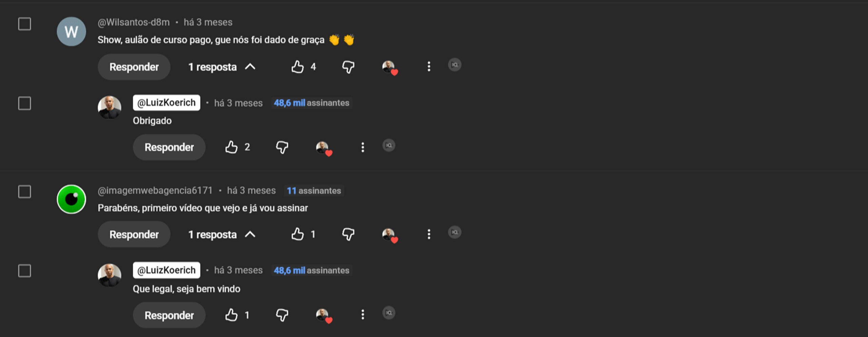
Task: Reply to the "Que legal, seja bem vindo" comment
Action: tap(169, 315)
